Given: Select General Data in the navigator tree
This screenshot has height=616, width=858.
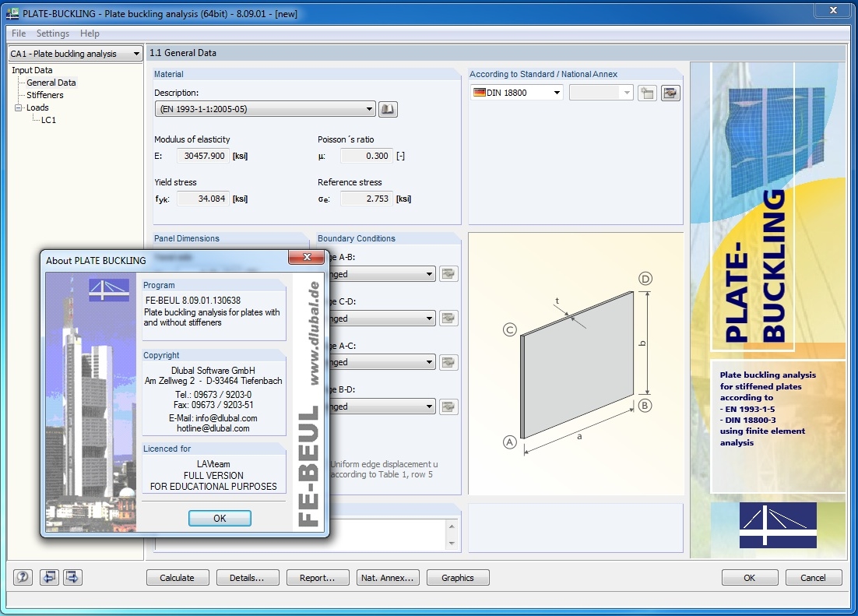Looking at the screenshot, I should 51,83.
